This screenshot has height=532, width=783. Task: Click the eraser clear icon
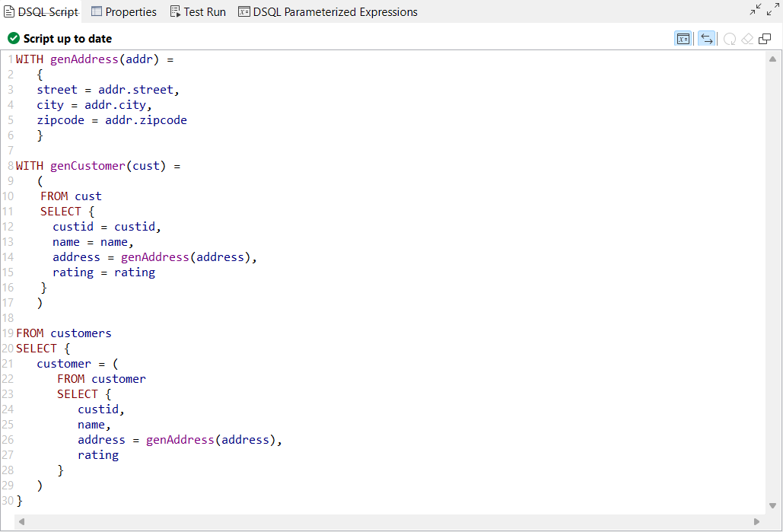pyautogui.click(x=746, y=38)
